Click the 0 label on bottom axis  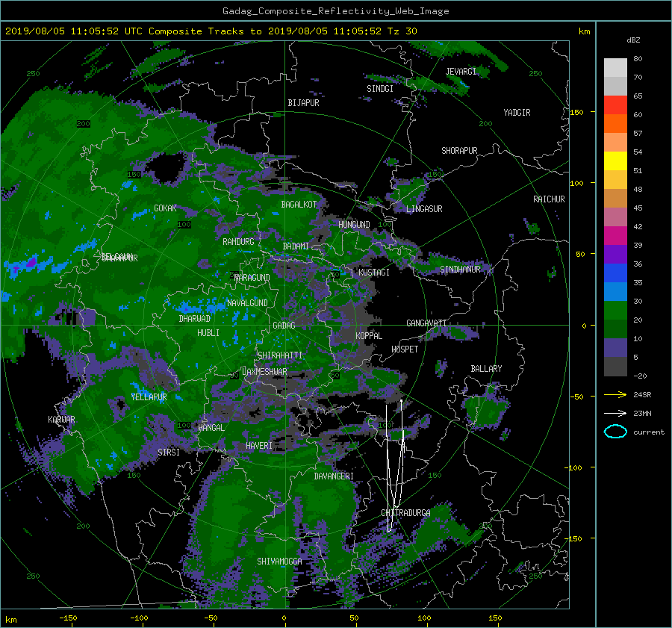click(x=284, y=618)
